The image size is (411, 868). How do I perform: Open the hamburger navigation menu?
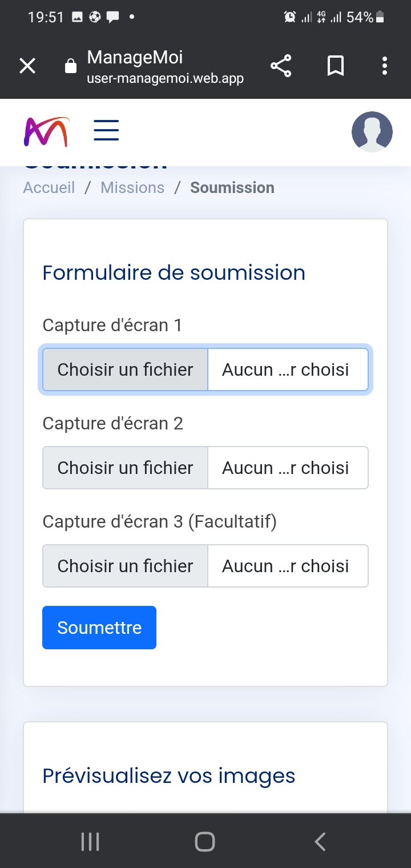(106, 131)
